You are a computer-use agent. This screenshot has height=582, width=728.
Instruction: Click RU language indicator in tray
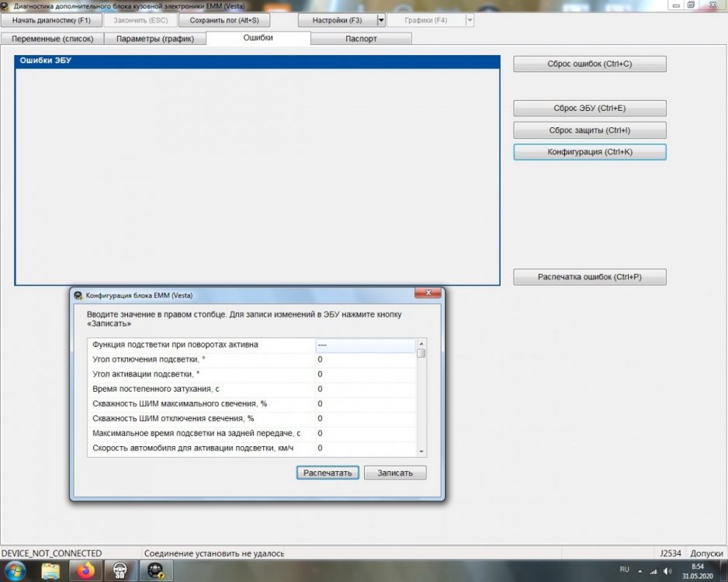[x=624, y=570]
